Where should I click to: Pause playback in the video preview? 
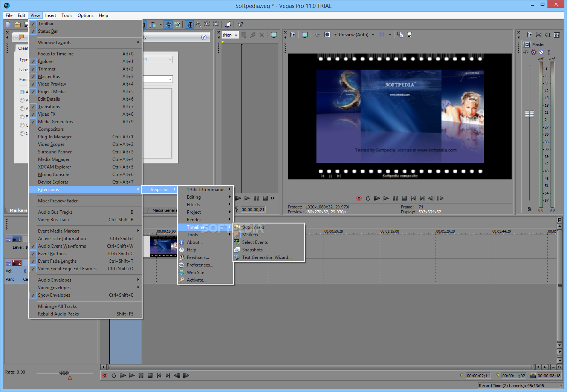(x=395, y=198)
